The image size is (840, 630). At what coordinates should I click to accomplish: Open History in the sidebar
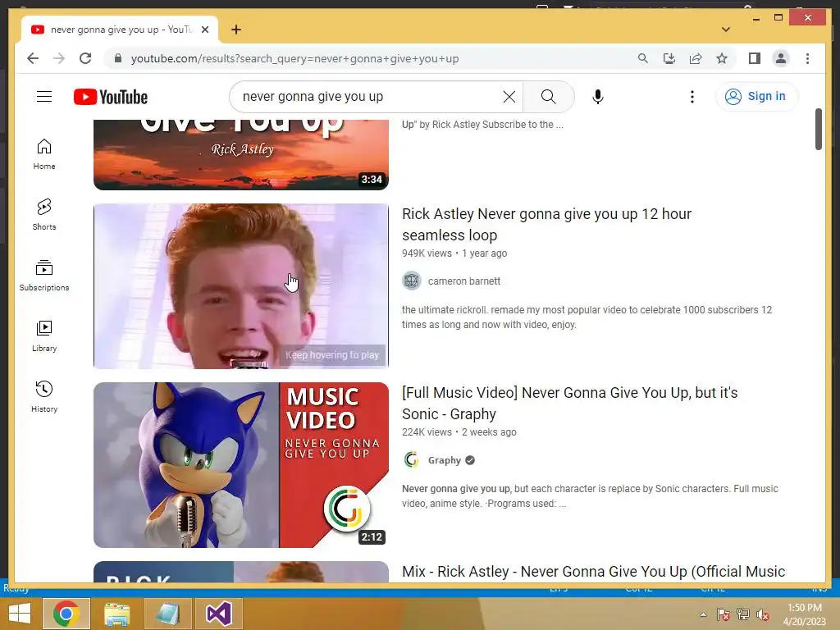[44, 397]
